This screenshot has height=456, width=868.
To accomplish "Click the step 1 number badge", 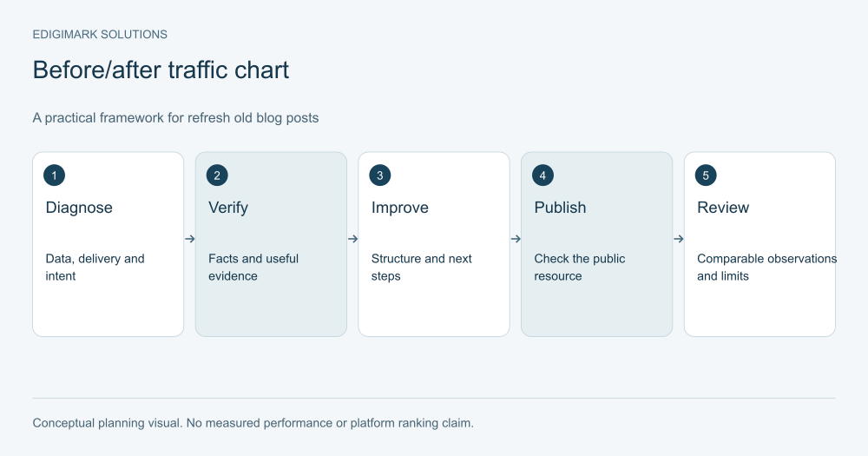I will point(54,175).
